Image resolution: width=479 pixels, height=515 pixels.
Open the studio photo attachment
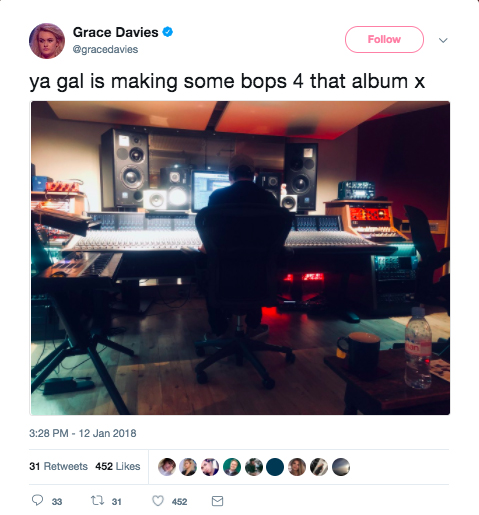(x=240, y=258)
